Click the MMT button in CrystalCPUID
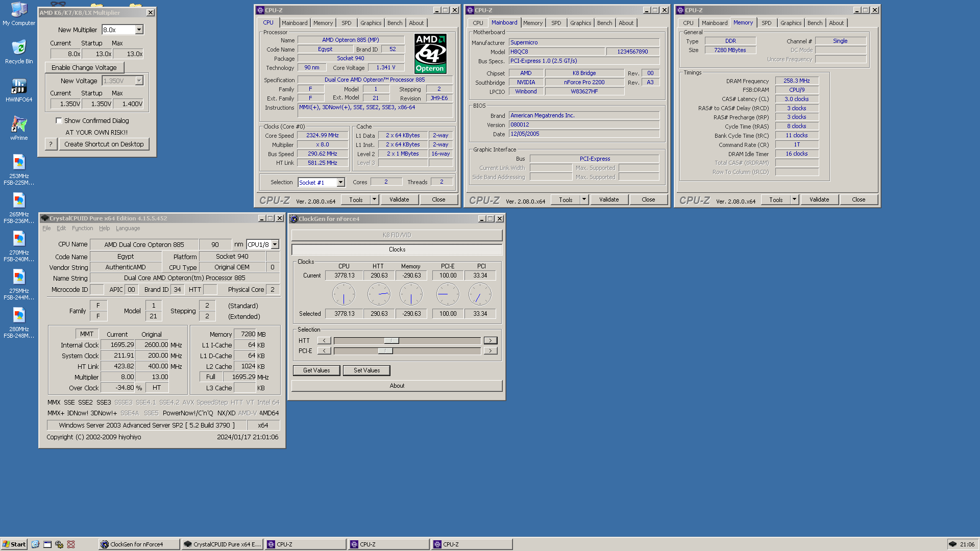The image size is (980, 551). click(87, 334)
